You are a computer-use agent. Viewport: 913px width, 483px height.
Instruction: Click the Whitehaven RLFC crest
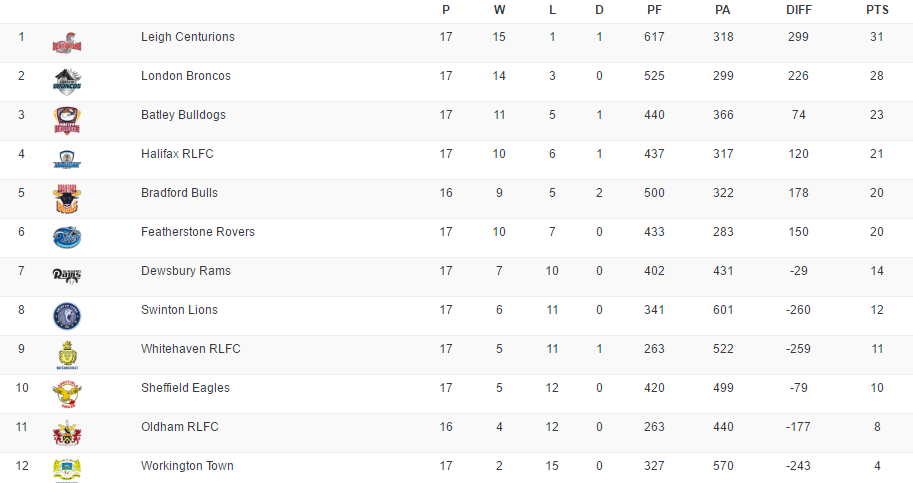(x=67, y=355)
